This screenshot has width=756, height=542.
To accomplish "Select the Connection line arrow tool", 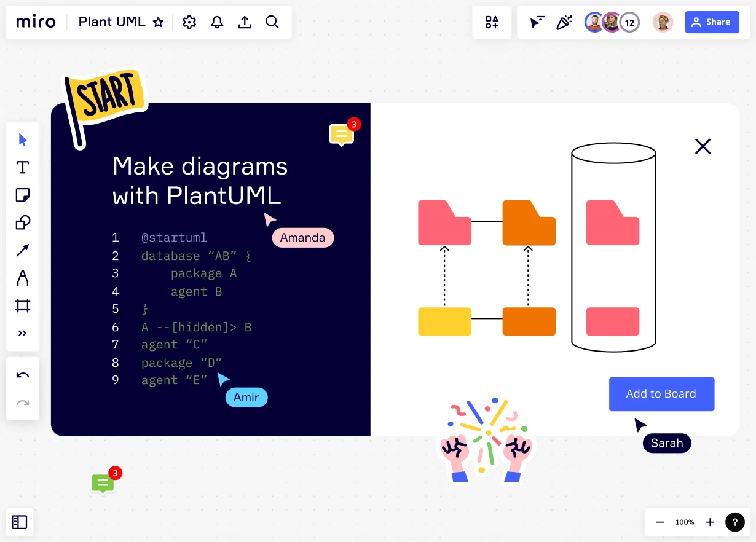I will point(23,250).
